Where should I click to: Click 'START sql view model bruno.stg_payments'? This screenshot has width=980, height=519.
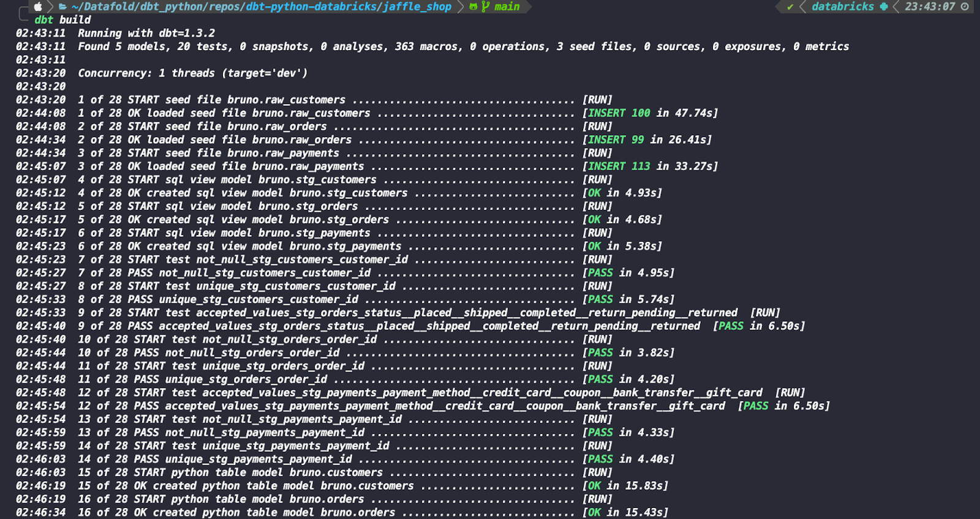click(x=249, y=233)
